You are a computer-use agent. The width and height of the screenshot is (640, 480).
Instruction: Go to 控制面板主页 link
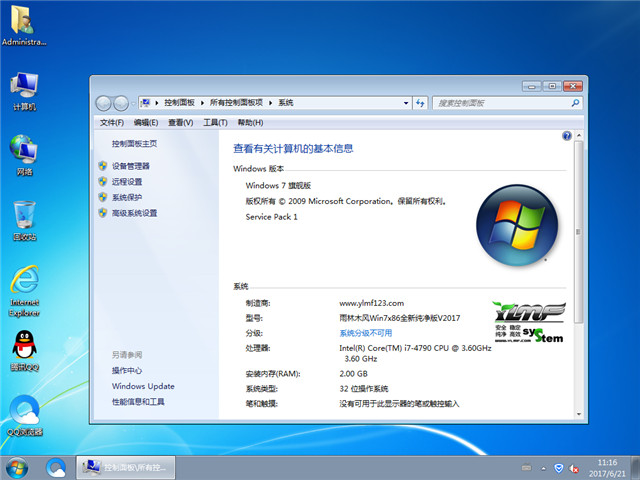tap(134, 144)
